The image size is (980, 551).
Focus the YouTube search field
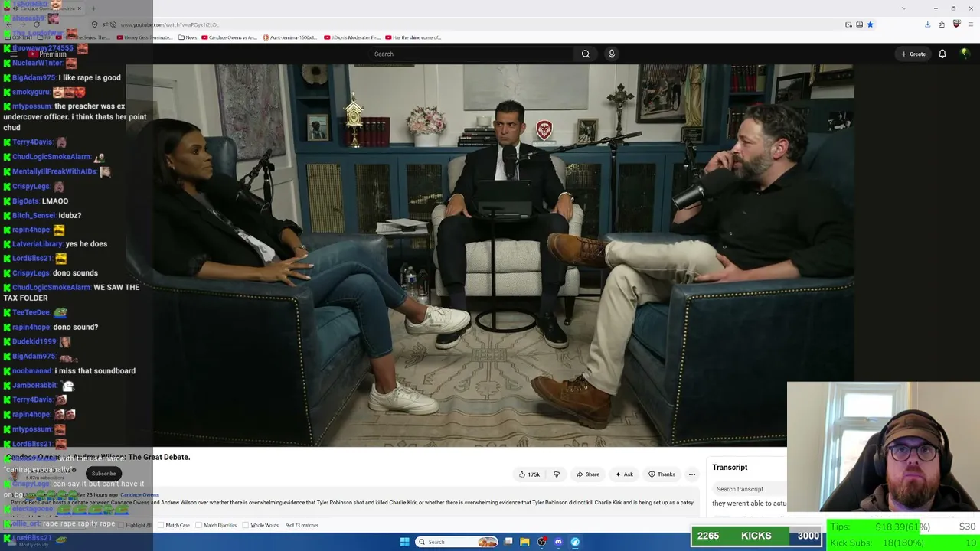(472, 54)
